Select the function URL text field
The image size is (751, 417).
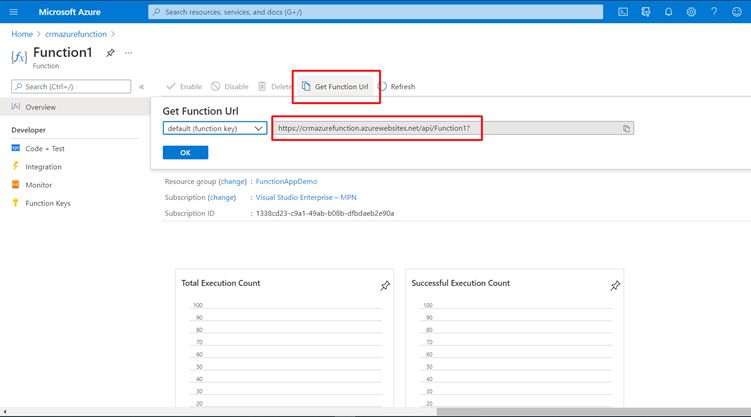(x=453, y=128)
